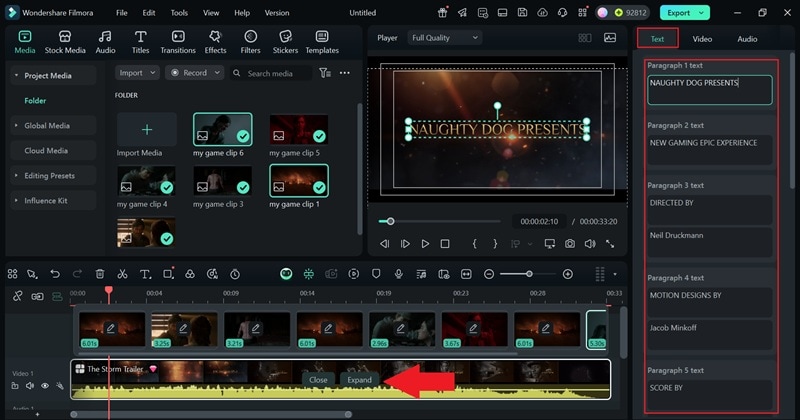
Task: Click the timeline horizontal scrollbar
Action: tap(211, 414)
